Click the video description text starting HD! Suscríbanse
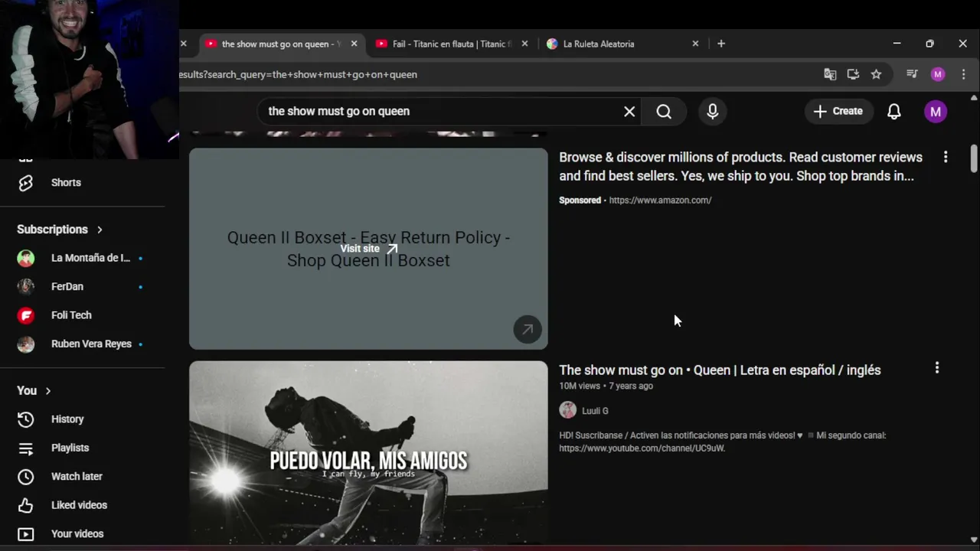Screen dimensions: 980x551 (722, 442)
